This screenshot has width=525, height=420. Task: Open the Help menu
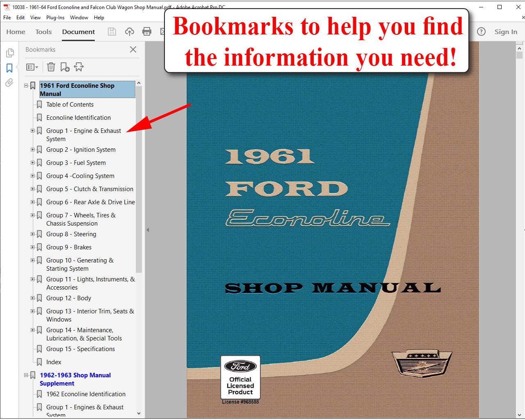click(x=99, y=18)
